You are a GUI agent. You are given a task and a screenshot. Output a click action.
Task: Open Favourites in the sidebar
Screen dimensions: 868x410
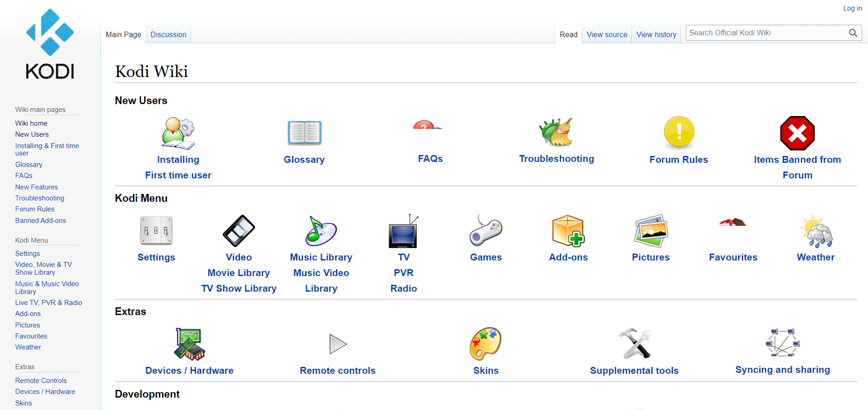pyautogui.click(x=31, y=336)
